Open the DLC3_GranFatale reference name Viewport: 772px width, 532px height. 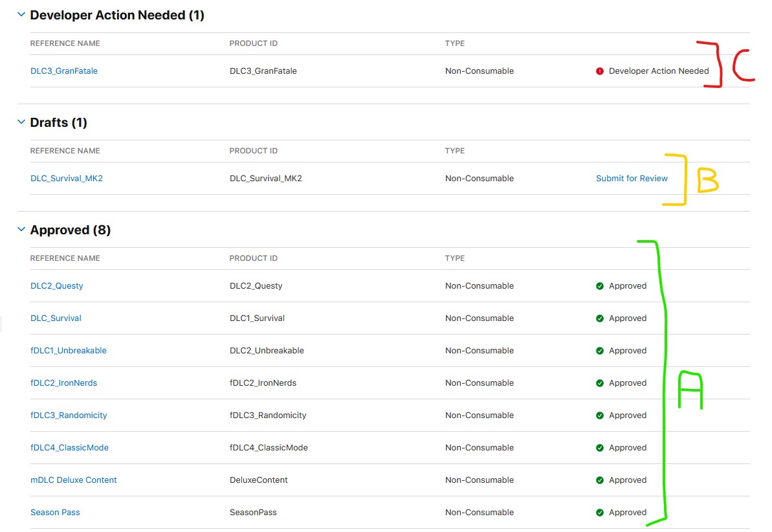pyautogui.click(x=64, y=71)
